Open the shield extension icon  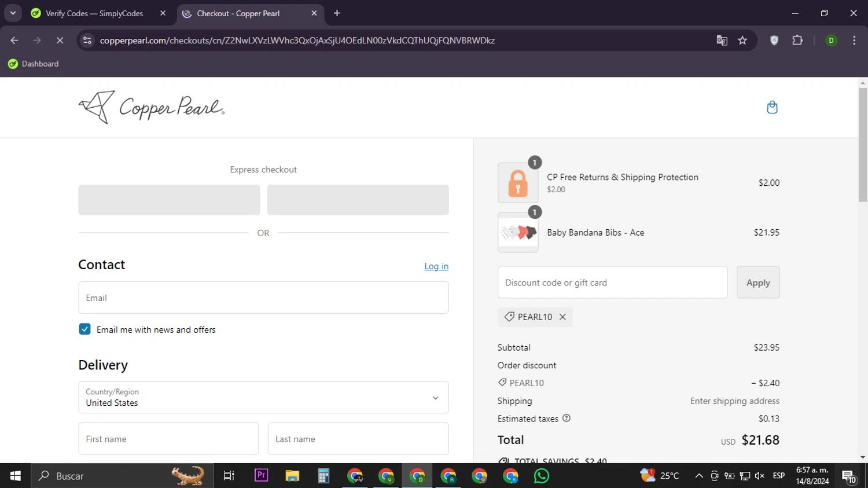pos(774,41)
